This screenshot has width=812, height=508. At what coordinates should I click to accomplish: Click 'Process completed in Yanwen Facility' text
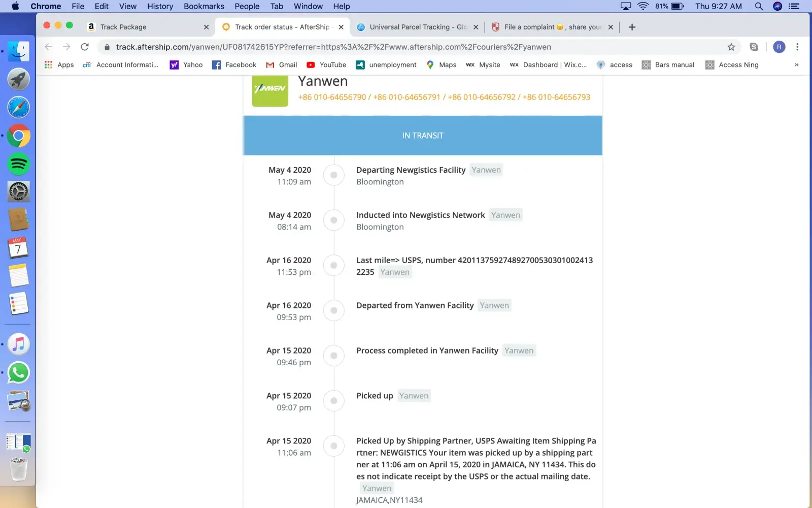427,351
